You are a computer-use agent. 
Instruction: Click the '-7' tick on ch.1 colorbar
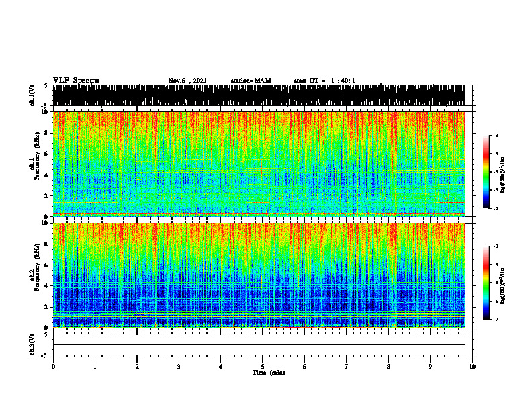tap(496, 208)
